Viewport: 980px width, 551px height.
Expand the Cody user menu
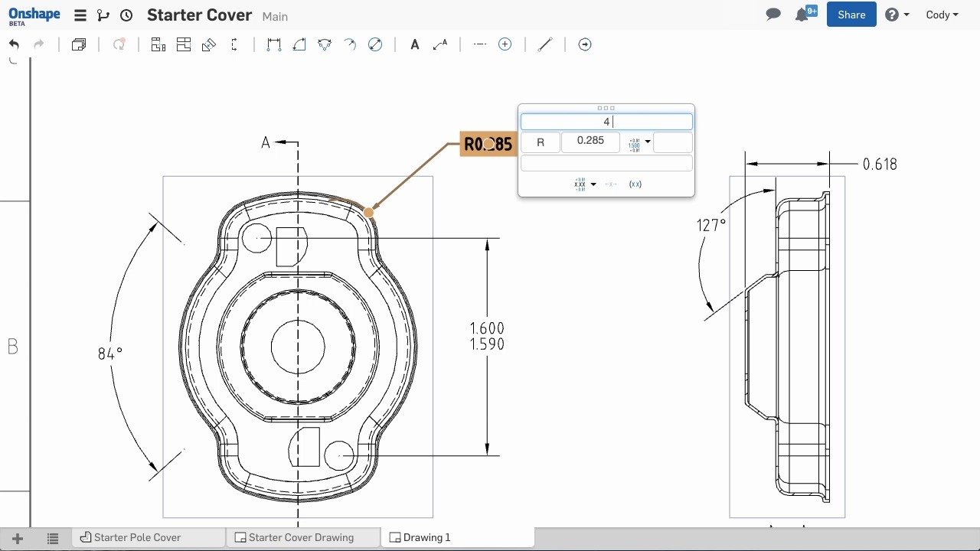coord(942,15)
